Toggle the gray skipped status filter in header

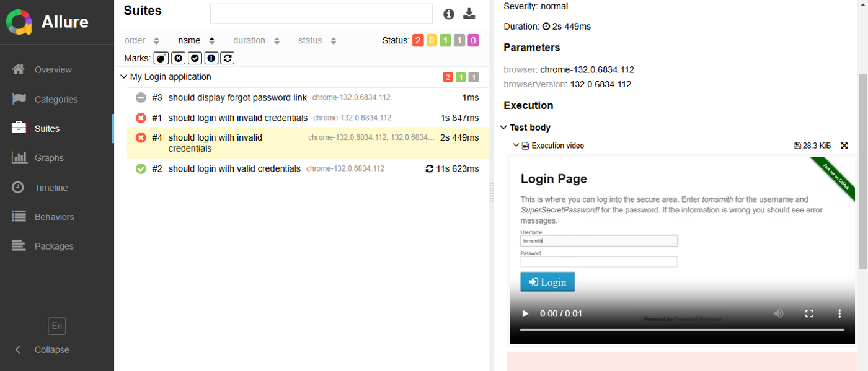(x=459, y=41)
